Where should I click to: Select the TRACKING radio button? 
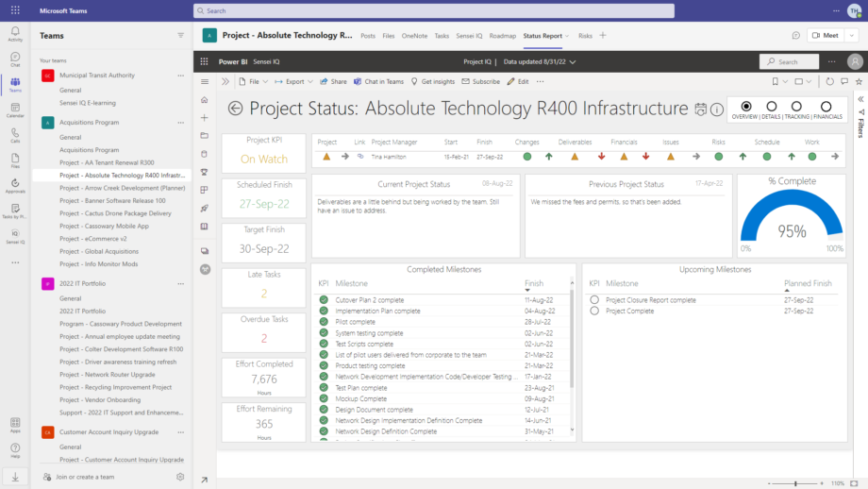coord(796,107)
